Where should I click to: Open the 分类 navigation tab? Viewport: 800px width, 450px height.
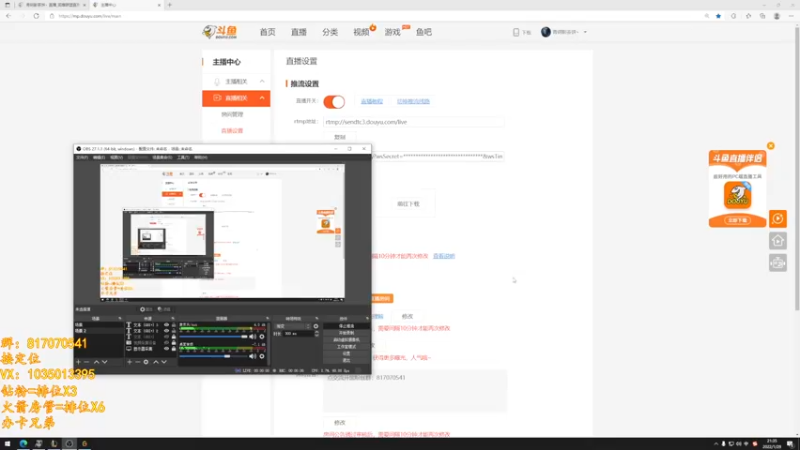pyautogui.click(x=330, y=32)
